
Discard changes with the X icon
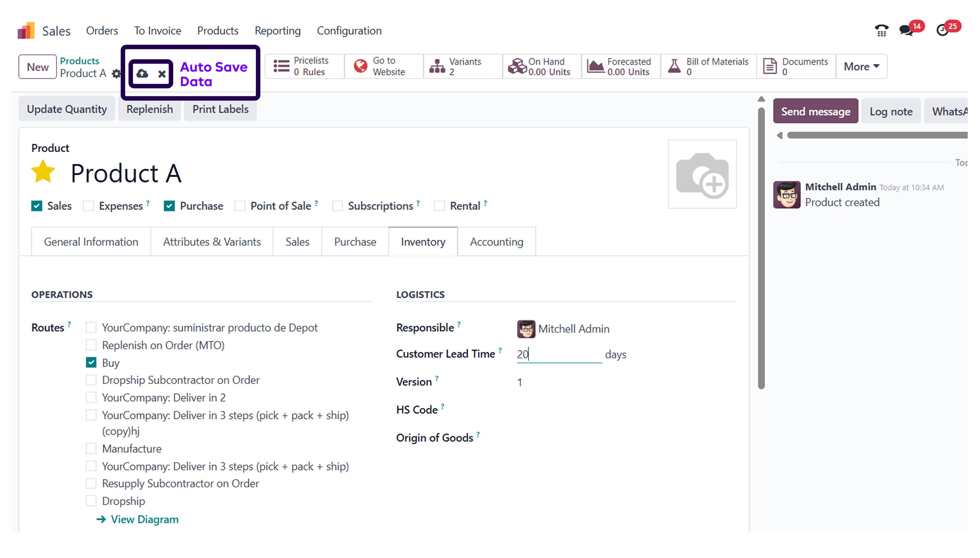point(162,74)
